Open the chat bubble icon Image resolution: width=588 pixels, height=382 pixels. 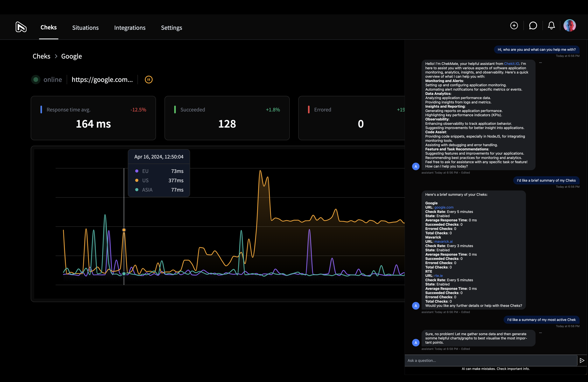(x=533, y=26)
